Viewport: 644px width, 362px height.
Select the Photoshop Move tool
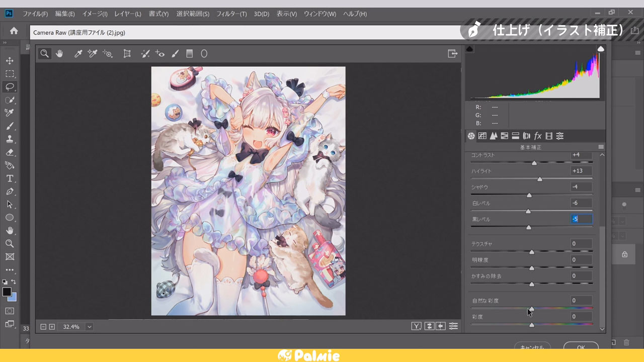coord(10,61)
